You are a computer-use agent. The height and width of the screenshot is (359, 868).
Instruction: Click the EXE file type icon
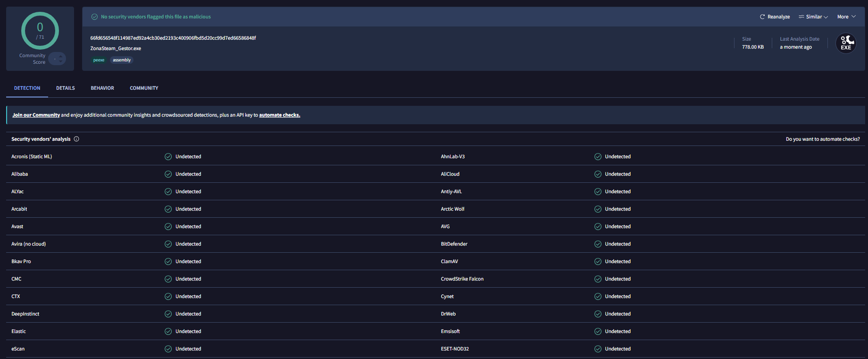click(846, 43)
